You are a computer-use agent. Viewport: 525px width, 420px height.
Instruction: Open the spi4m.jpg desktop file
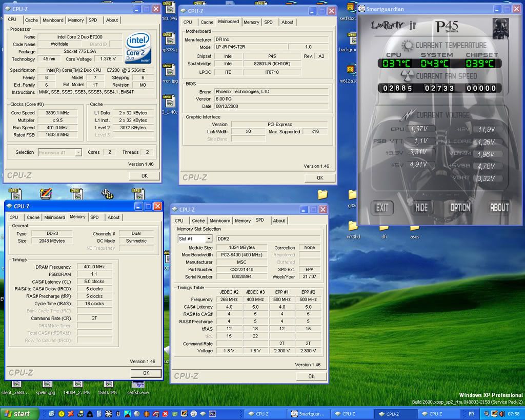[47, 385]
